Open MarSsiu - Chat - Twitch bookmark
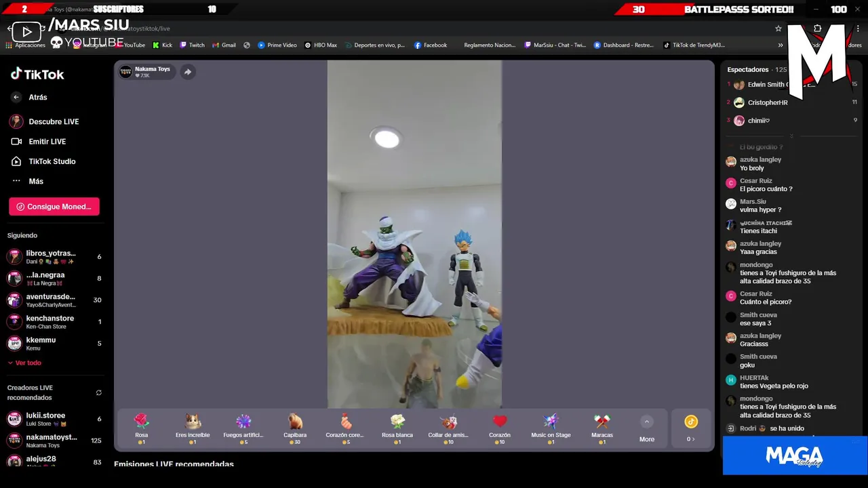Viewport: 868px width, 488px height. pyautogui.click(x=555, y=45)
